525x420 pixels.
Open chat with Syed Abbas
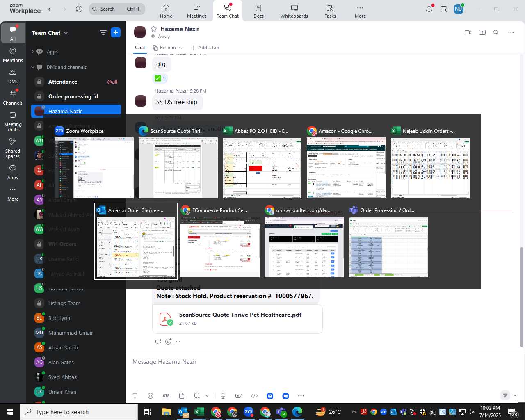click(x=76, y=377)
